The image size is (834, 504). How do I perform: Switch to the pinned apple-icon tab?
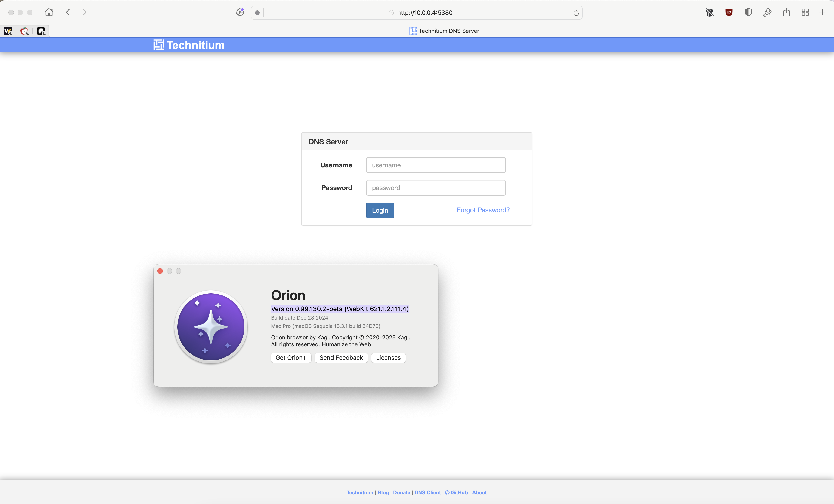24,31
